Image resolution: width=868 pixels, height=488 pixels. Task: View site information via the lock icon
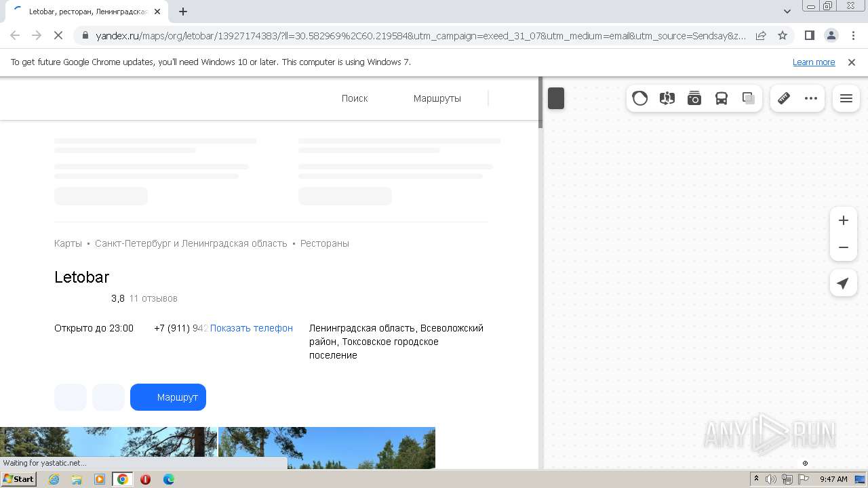[85, 35]
